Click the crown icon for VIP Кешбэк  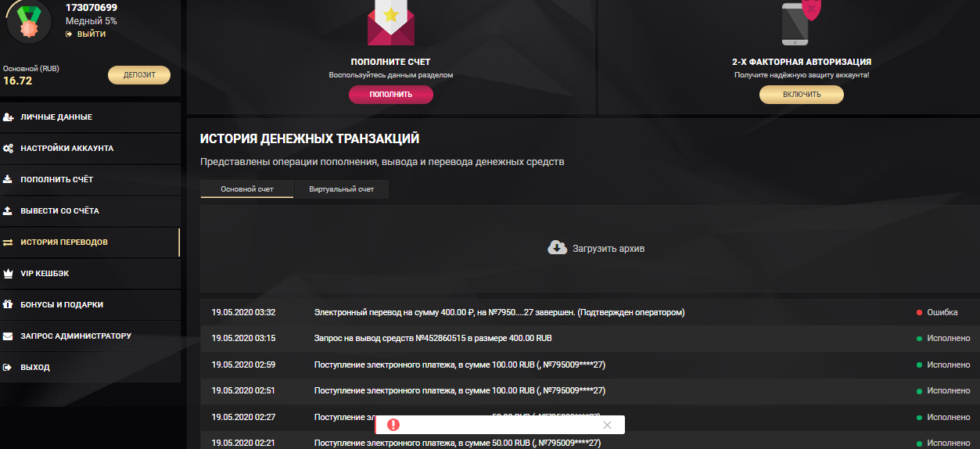coord(8,273)
